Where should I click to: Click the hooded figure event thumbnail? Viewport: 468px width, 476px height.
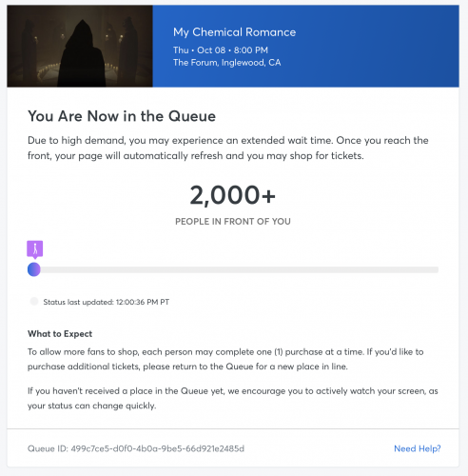[80, 46]
